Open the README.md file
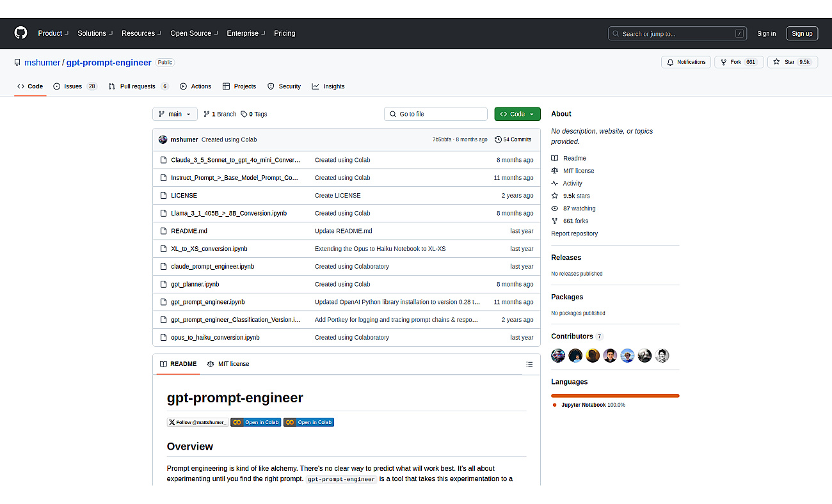 [189, 231]
